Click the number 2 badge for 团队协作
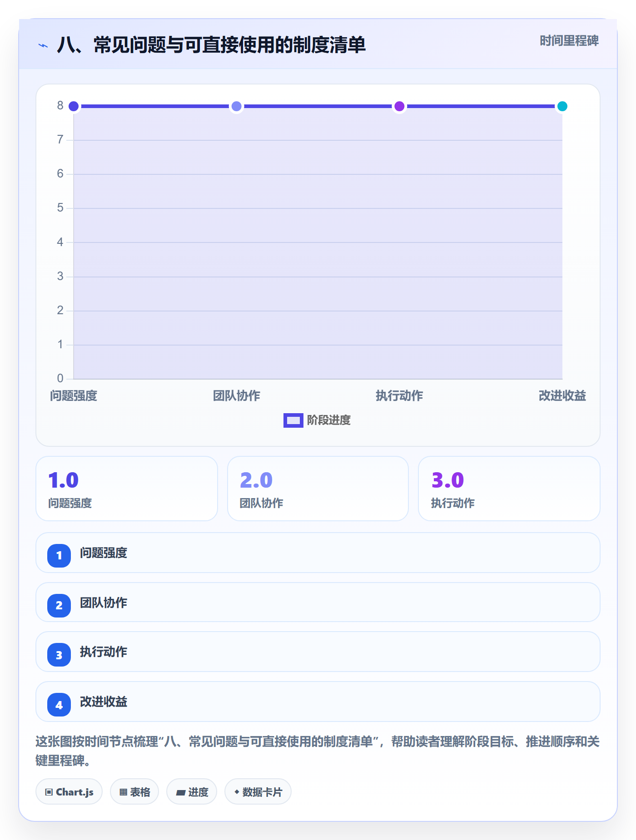This screenshot has height=840, width=636. (x=59, y=605)
